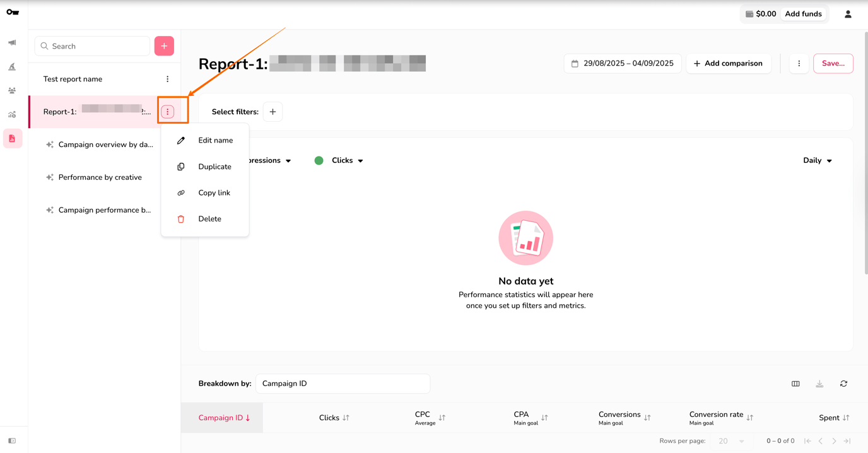Open the Breakdown by Campaign ID dropdown
868x453 pixels.
pyautogui.click(x=343, y=383)
